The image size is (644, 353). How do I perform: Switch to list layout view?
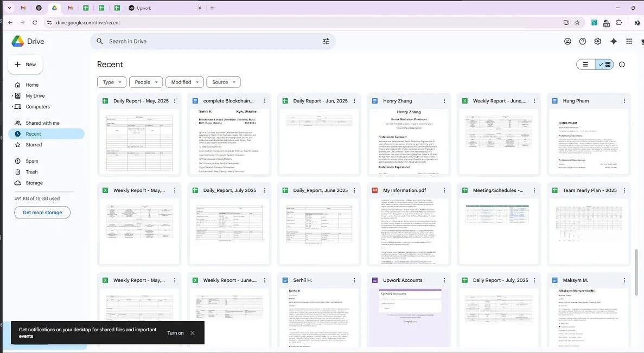(x=586, y=65)
